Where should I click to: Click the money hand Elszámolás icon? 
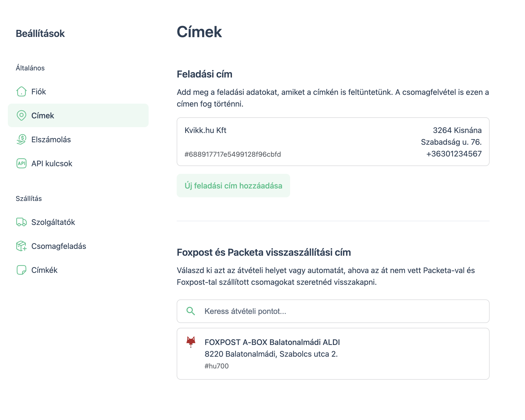21,139
